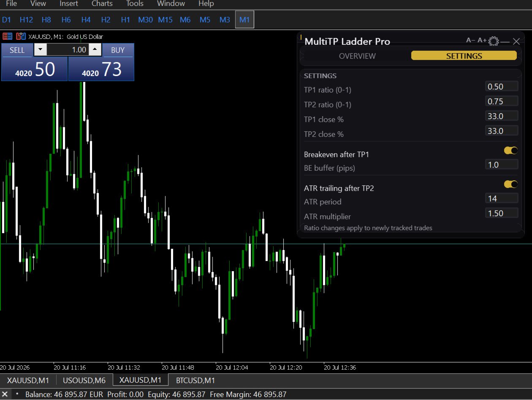The height and width of the screenshot is (400, 532).
Task: Open the Insert menu
Action: point(69,4)
